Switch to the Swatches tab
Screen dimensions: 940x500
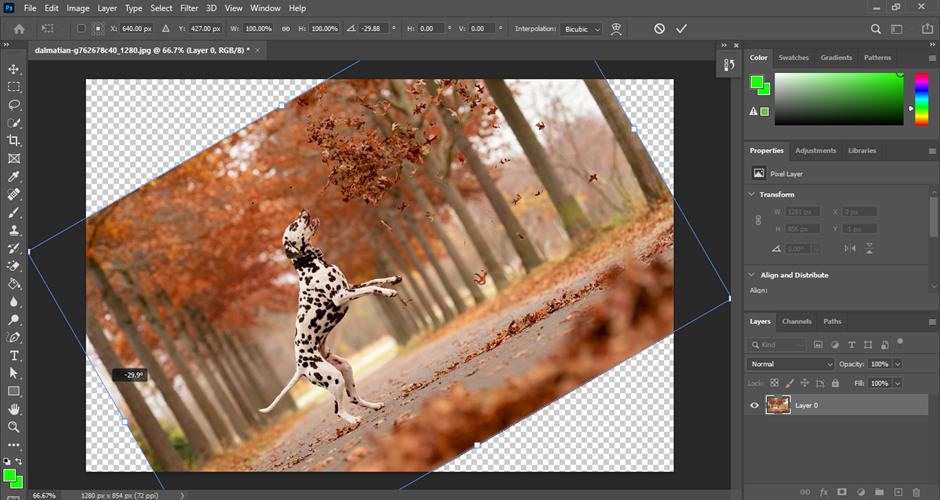[x=793, y=58]
